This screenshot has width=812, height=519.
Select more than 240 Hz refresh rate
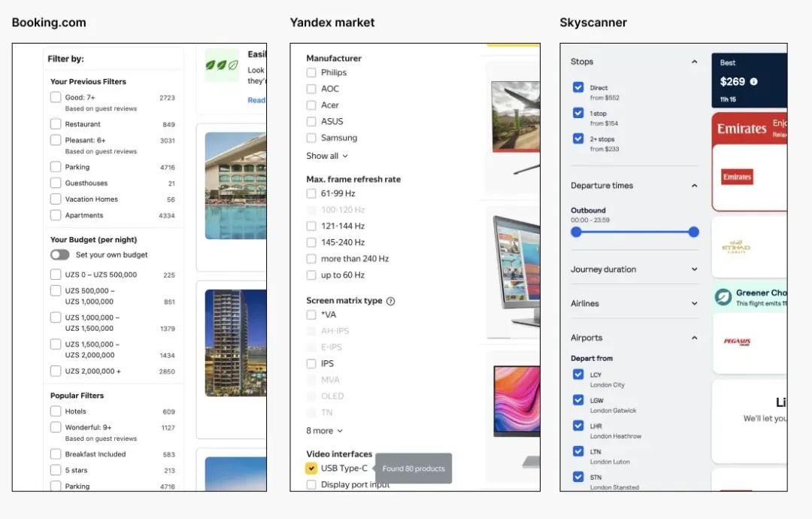coord(311,259)
